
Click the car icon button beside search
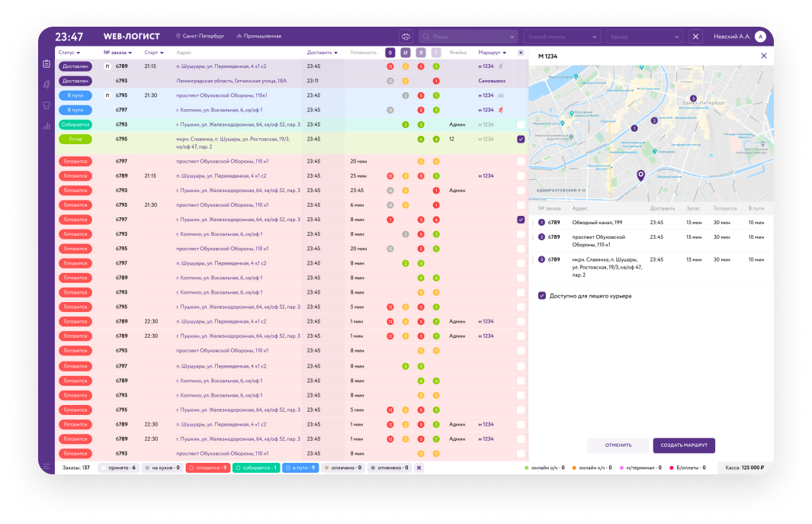click(406, 37)
